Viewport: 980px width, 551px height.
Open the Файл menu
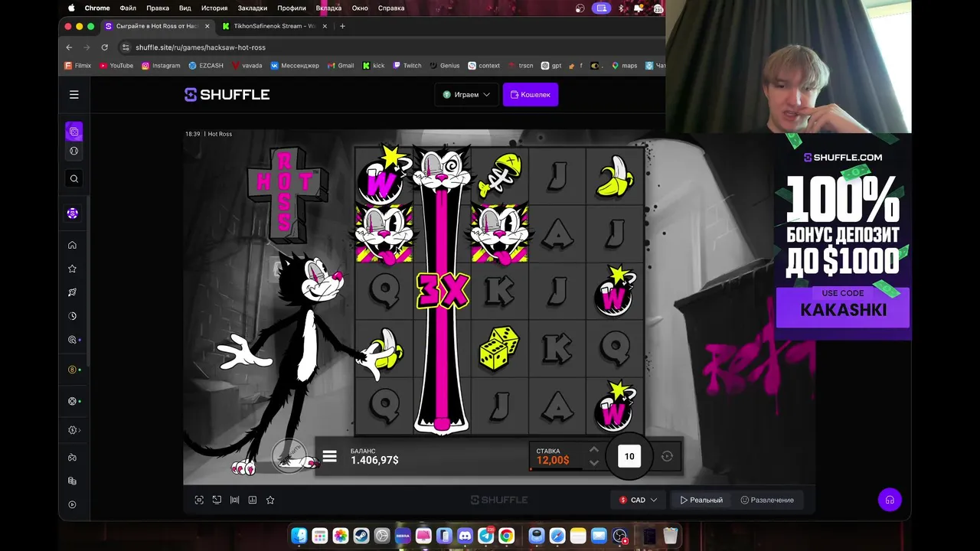(128, 8)
